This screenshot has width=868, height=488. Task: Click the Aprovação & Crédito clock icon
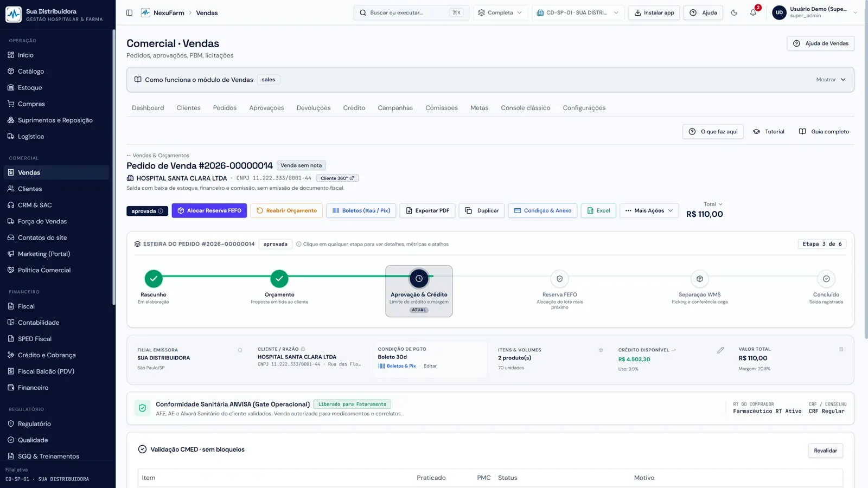coord(419,279)
